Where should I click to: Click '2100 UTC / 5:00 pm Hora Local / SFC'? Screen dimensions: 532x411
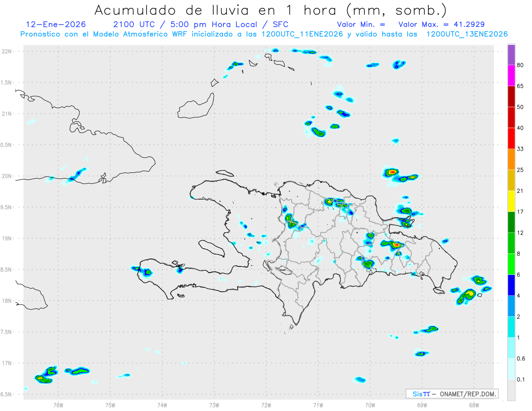(201, 24)
